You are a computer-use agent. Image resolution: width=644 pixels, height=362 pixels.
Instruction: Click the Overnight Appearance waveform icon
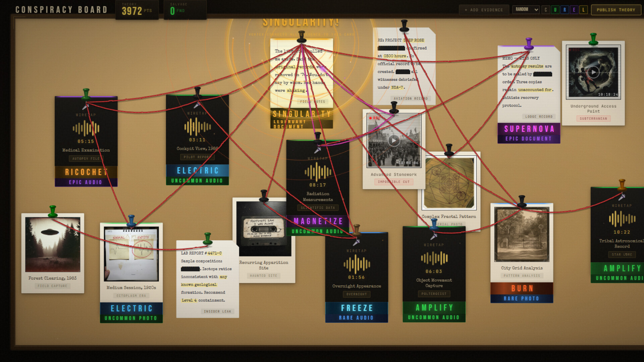(x=356, y=263)
